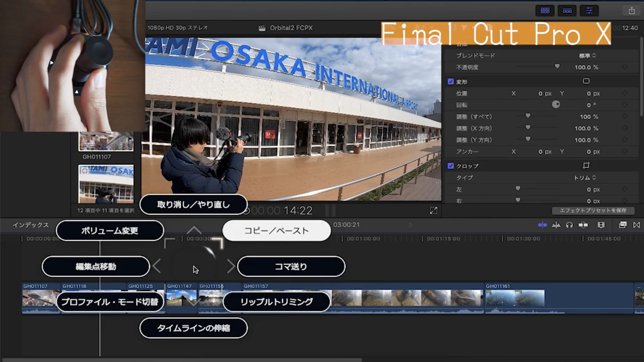
Task: Add keyframe diamond for 位置
Action: 625,94
